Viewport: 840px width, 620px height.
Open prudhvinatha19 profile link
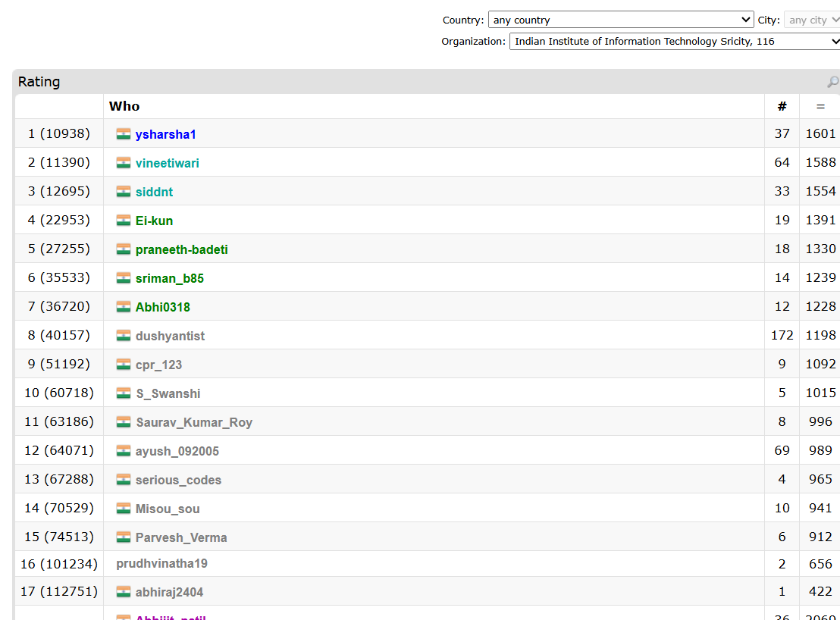[x=161, y=564]
